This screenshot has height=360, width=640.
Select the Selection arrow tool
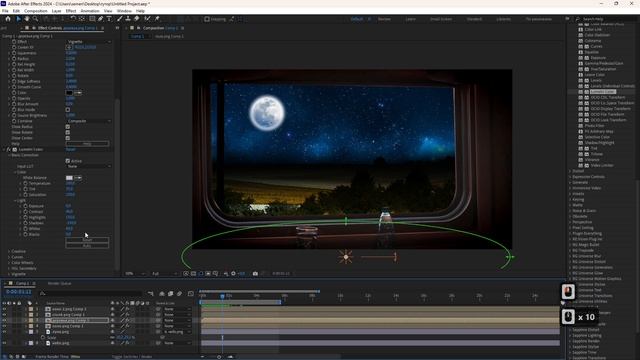[18, 19]
